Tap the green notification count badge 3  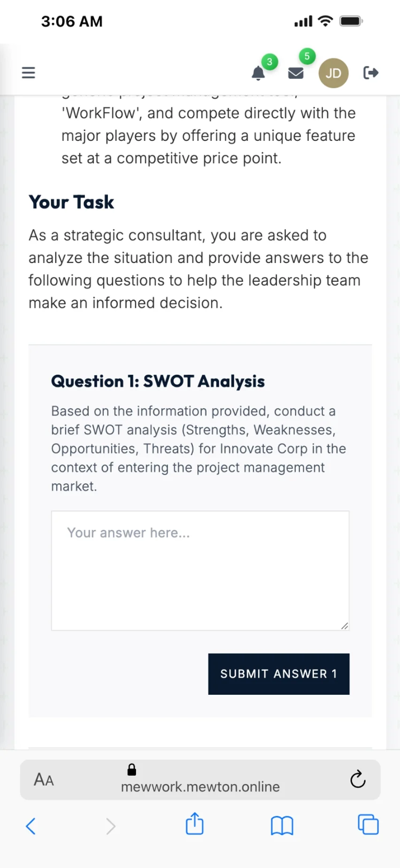(x=269, y=62)
